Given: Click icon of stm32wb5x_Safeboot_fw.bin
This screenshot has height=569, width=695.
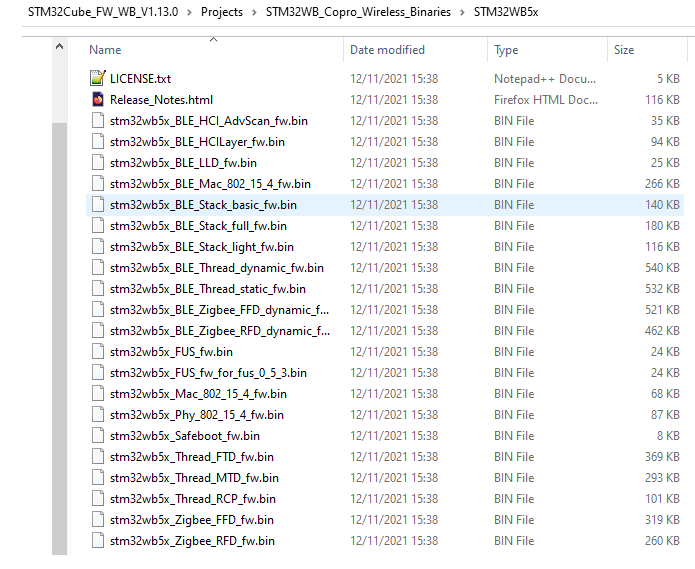Looking at the screenshot, I should 98,436.
